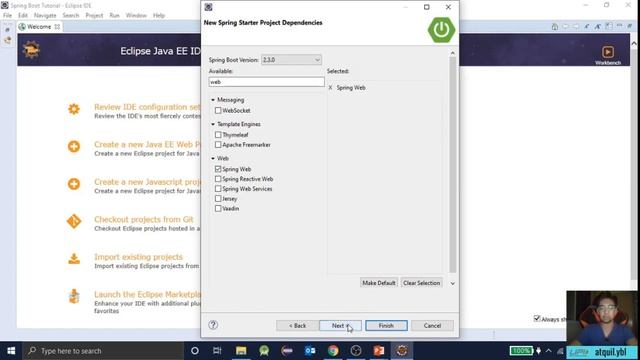The height and width of the screenshot is (360, 640).
Task: Open Task View on taskbar
Action: coord(217,351)
